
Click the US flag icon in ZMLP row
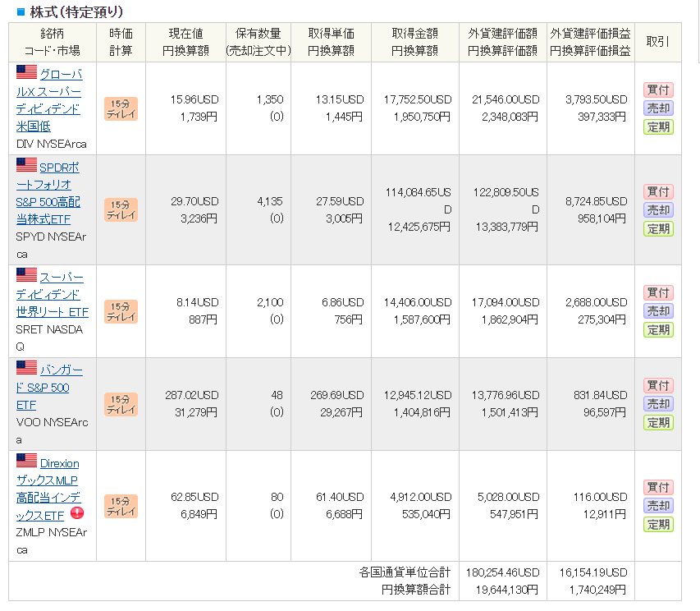pyautogui.click(x=26, y=461)
